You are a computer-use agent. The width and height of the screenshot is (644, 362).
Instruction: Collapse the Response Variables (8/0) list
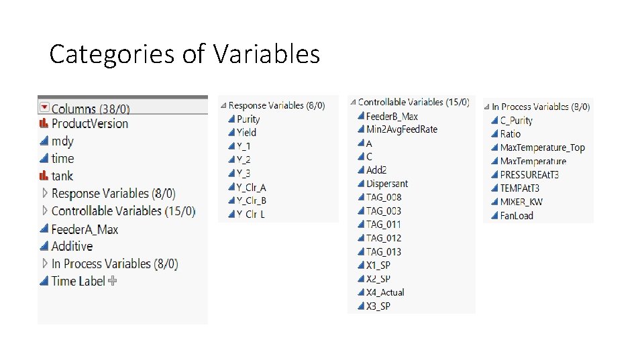click(223, 105)
